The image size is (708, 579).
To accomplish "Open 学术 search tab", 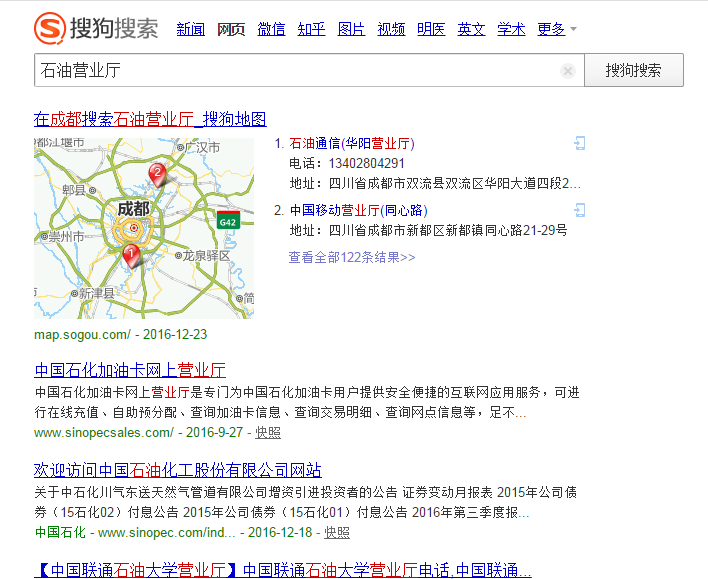I will 511,29.
